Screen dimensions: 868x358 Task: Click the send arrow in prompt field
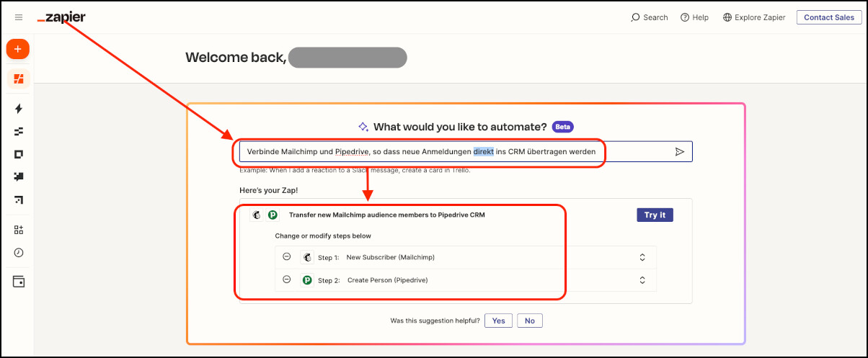click(679, 151)
